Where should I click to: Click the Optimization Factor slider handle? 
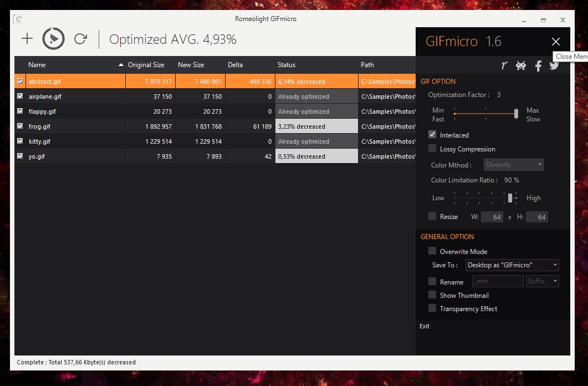[517, 114]
